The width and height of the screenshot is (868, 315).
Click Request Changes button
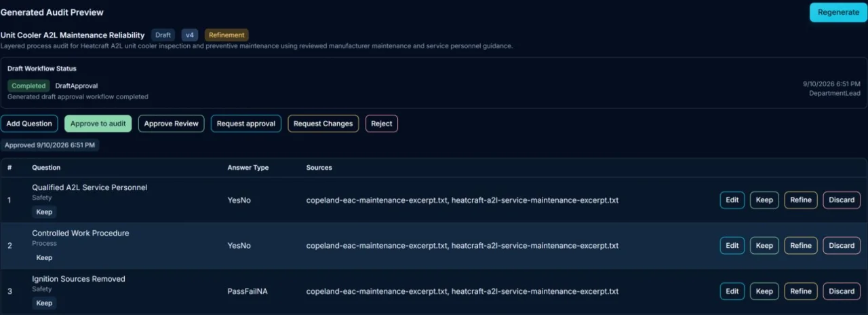coord(323,124)
